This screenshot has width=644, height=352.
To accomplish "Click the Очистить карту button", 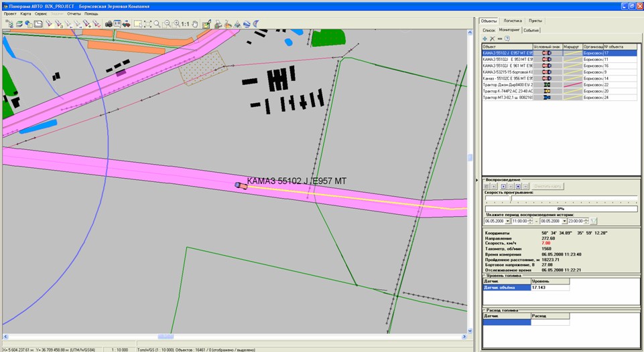I will pos(549,186).
